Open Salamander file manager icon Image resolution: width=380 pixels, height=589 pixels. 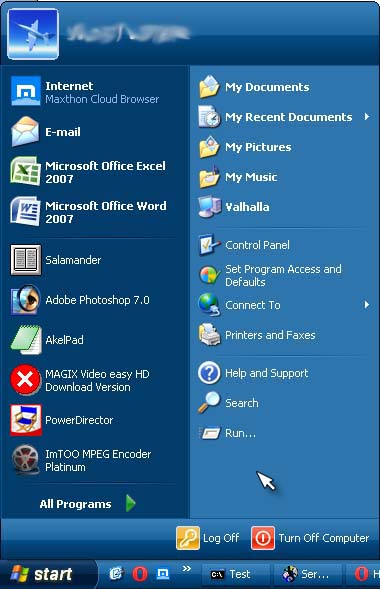[26, 260]
